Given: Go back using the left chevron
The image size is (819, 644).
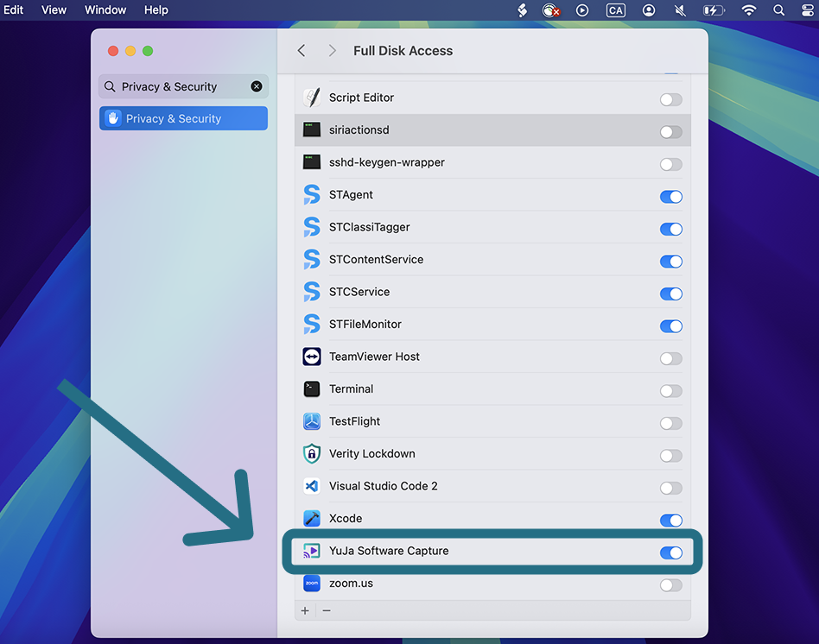Looking at the screenshot, I should [x=302, y=51].
